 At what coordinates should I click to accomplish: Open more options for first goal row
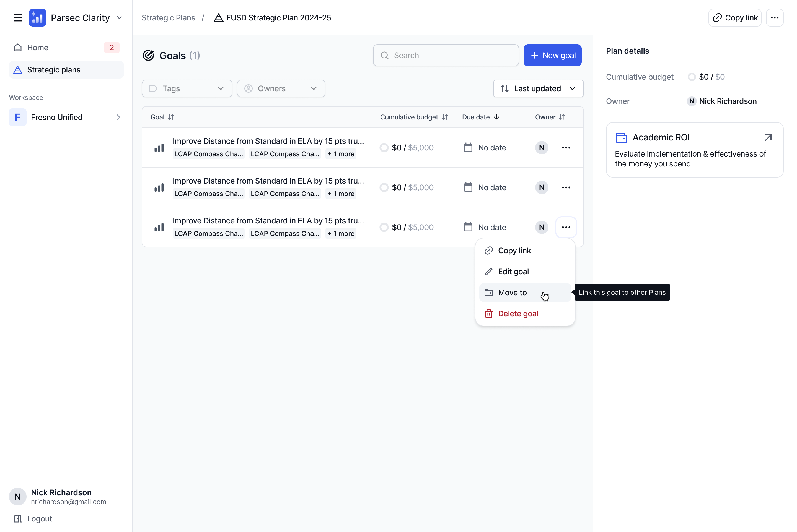coord(566,148)
